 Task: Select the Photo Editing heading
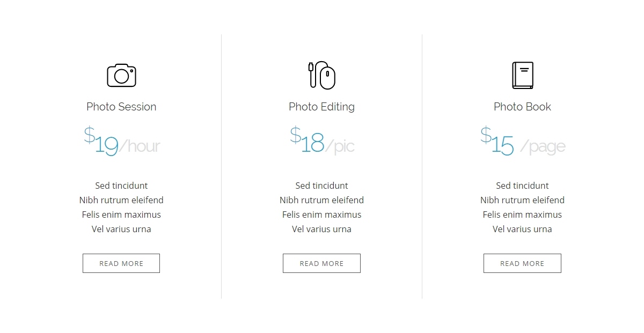[x=321, y=107]
